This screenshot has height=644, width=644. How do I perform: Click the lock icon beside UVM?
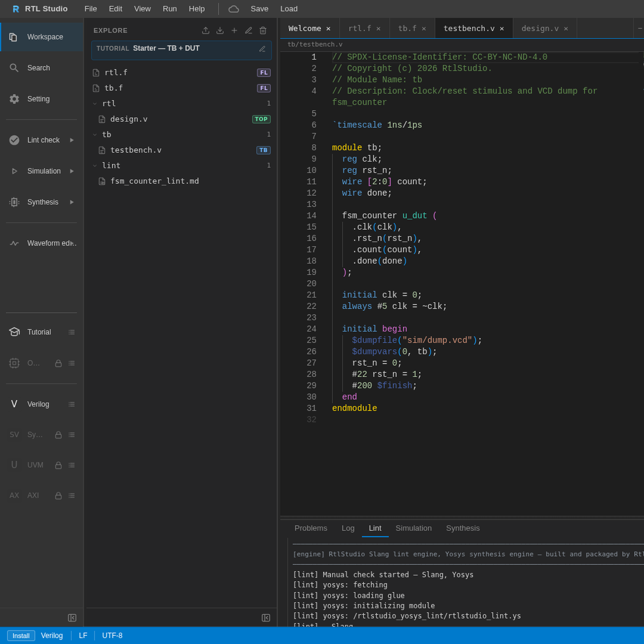[58, 465]
